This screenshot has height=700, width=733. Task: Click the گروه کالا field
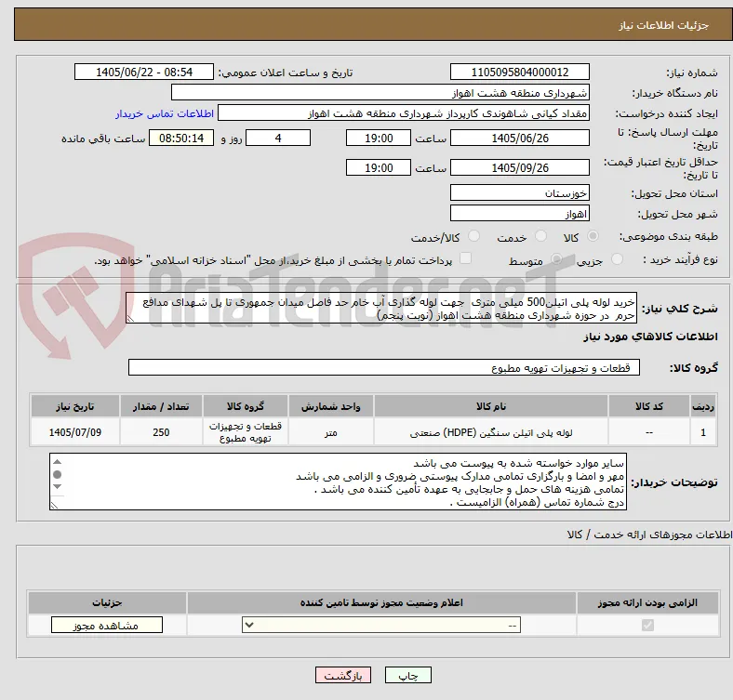click(384, 367)
